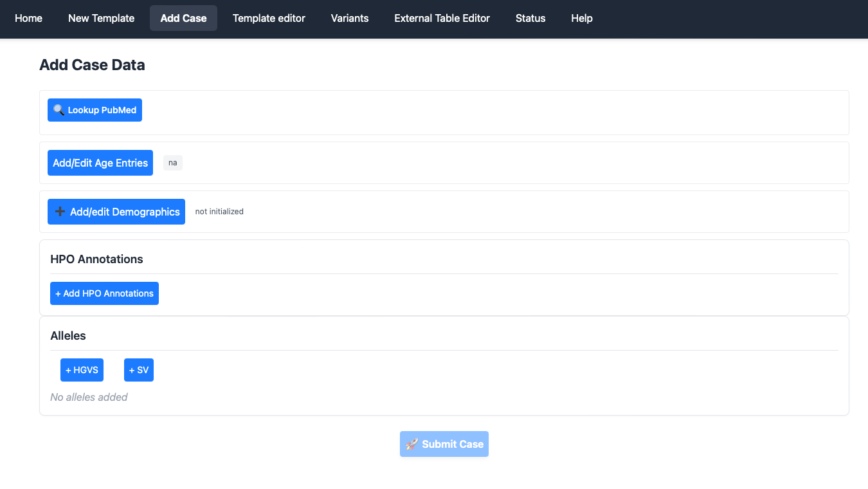Click the magnifying glass icon for PubMed lookup
The height and width of the screenshot is (489, 868).
(59, 110)
